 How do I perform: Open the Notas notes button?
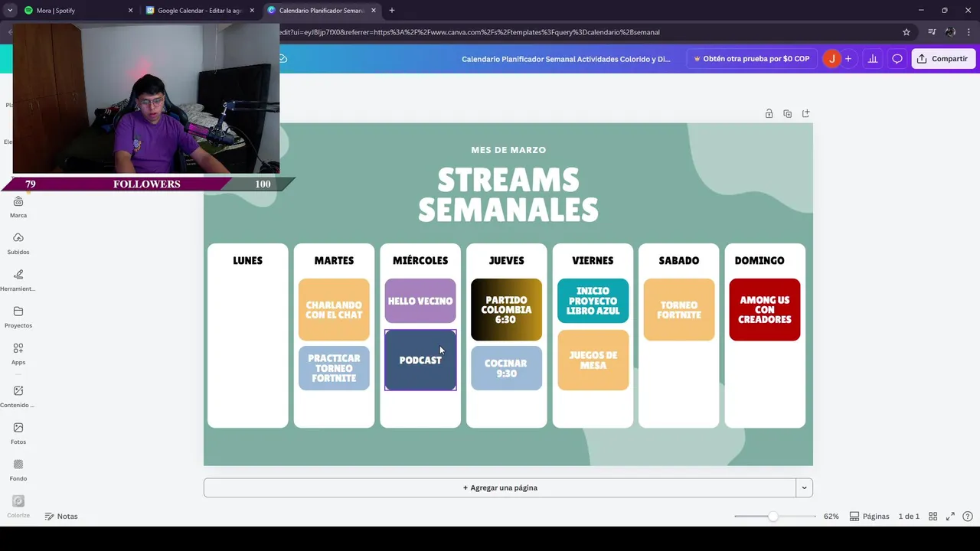61,517
